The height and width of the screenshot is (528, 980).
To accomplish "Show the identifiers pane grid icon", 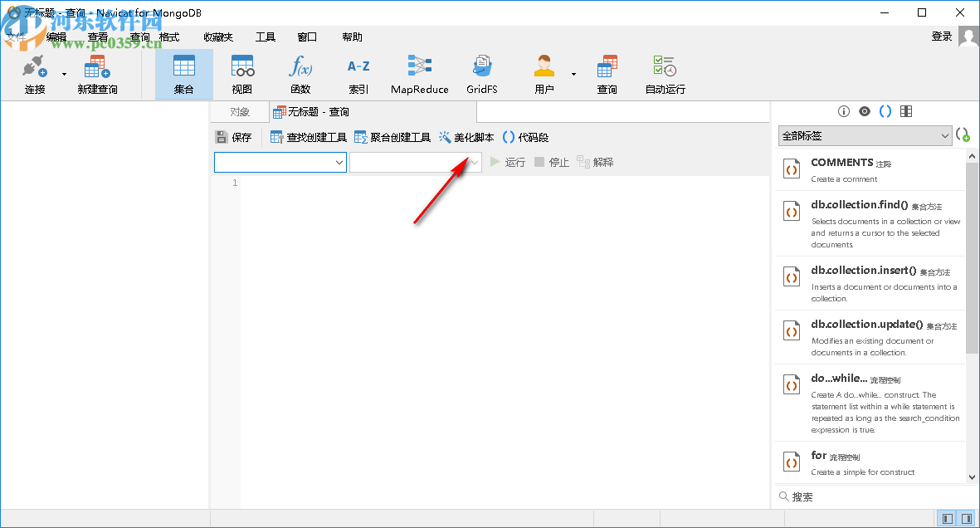I will [x=905, y=111].
